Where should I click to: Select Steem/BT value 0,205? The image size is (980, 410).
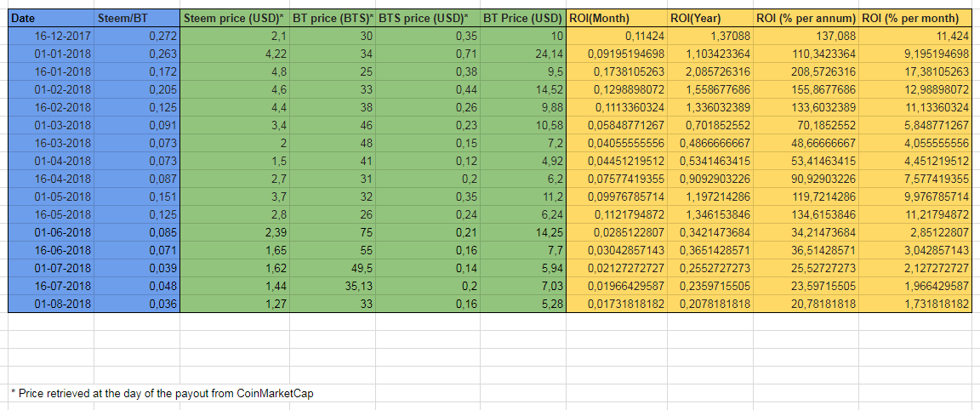tap(137, 89)
